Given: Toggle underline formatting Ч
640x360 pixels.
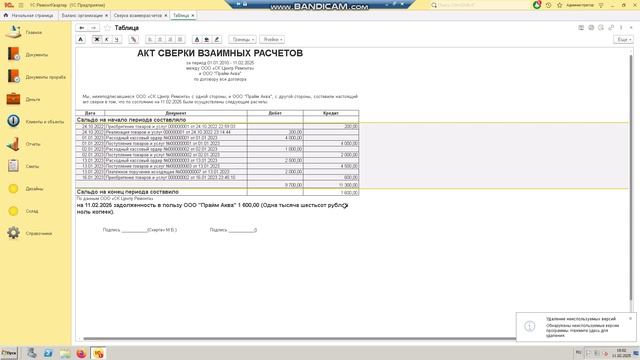Looking at the screenshot, I should pos(117,40).
